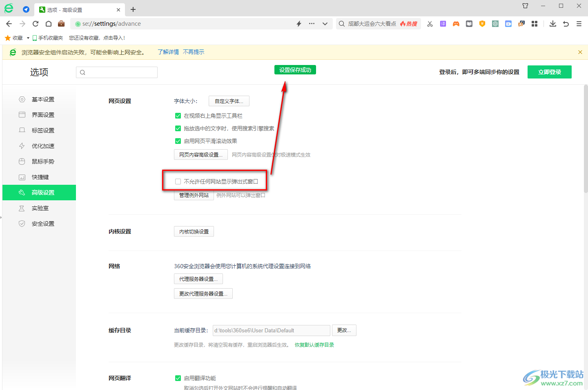Open 实验室 in the sidebar
Viewport: 588px width, 390px height.
[x=39, y=208]
